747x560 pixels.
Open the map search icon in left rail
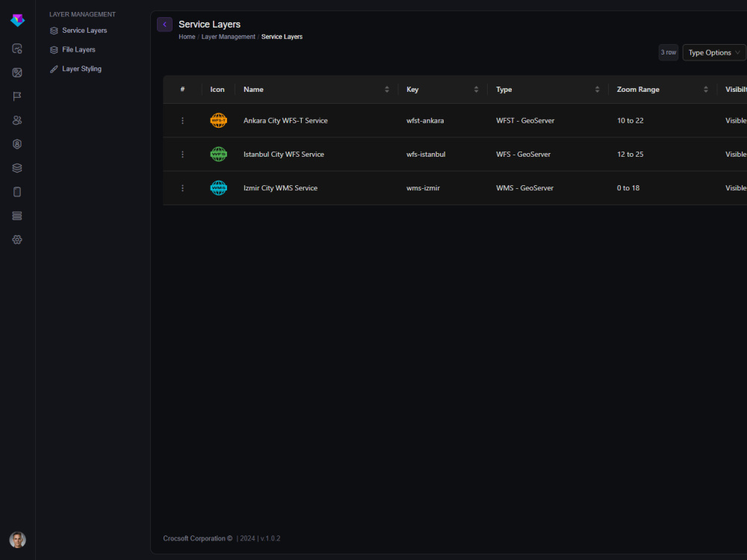click(x=17, y=49)
